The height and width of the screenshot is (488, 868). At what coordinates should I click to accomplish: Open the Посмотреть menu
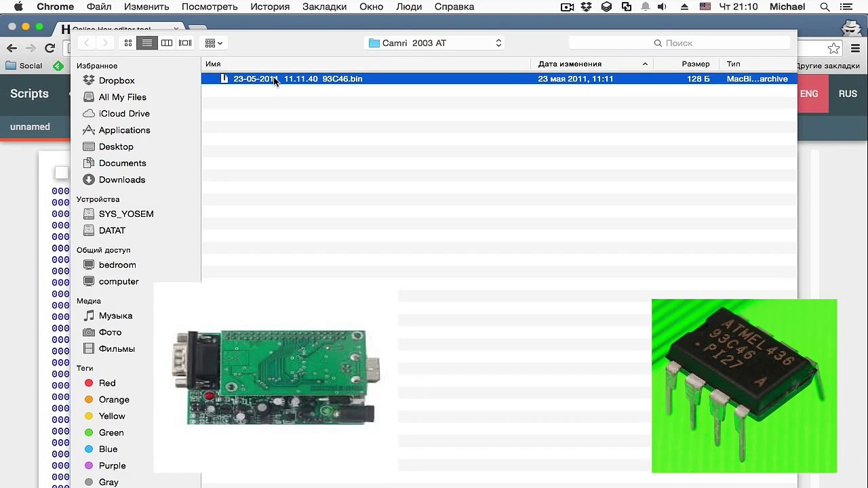click(210, 7)
